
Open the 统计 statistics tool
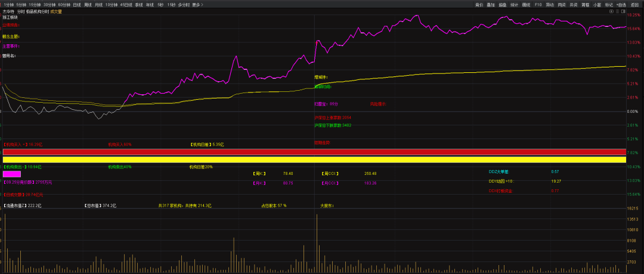(x=514, y=4)
